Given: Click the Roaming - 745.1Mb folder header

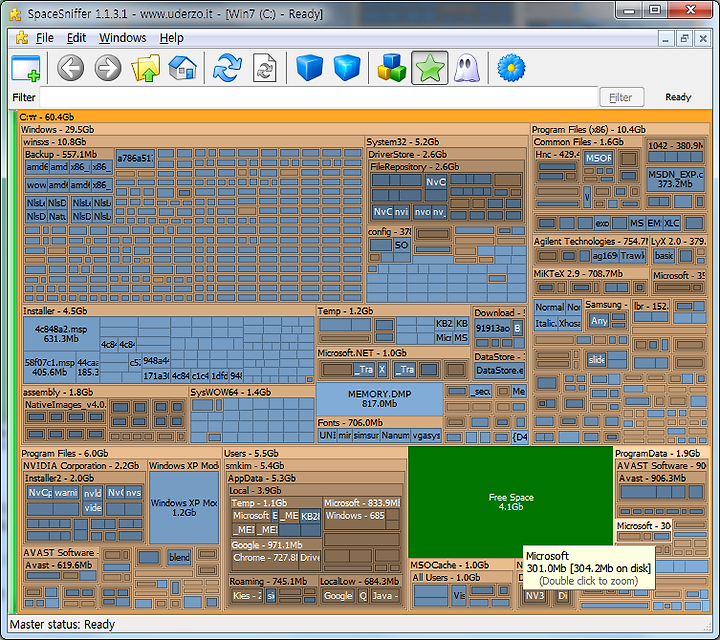Looking at the screenshot, I should (272, 581).
